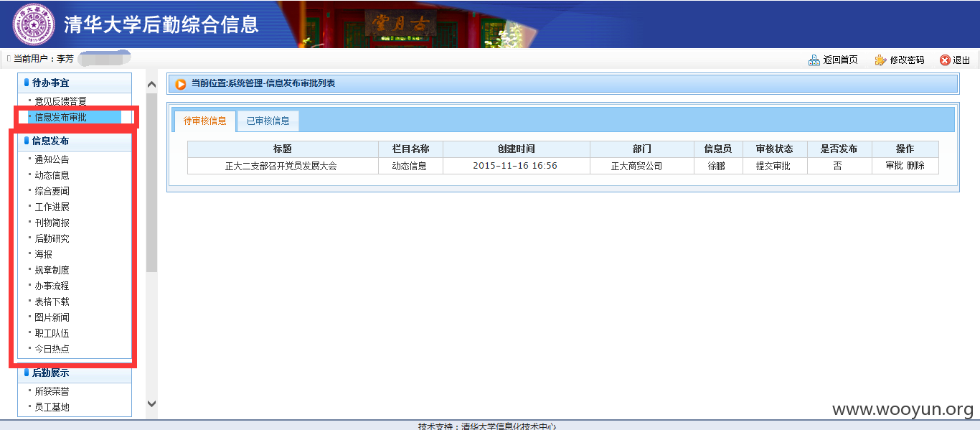Open 海报 in the sidebar
Screen dimensions: 980x430
click(x=44, y=254)
